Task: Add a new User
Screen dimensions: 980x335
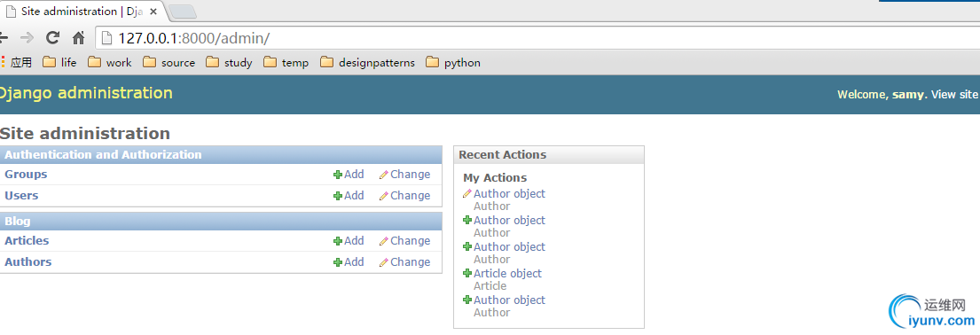Action: (349, 196)
